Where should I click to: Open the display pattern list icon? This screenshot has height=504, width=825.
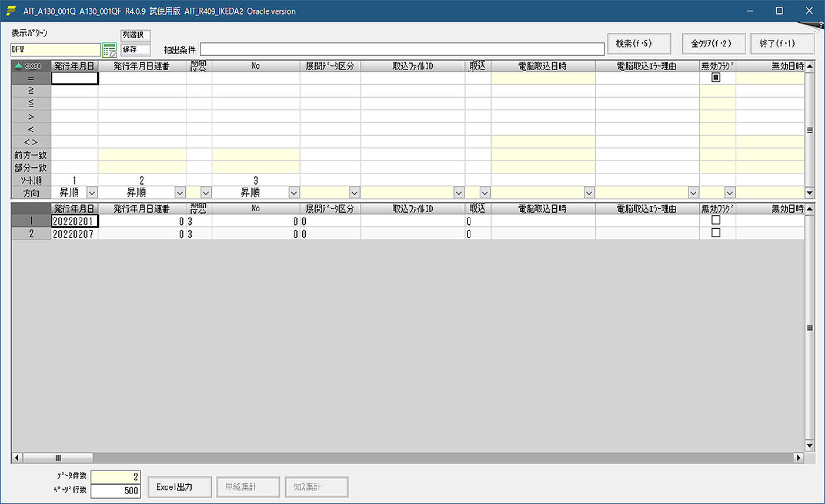click(109, 50)
